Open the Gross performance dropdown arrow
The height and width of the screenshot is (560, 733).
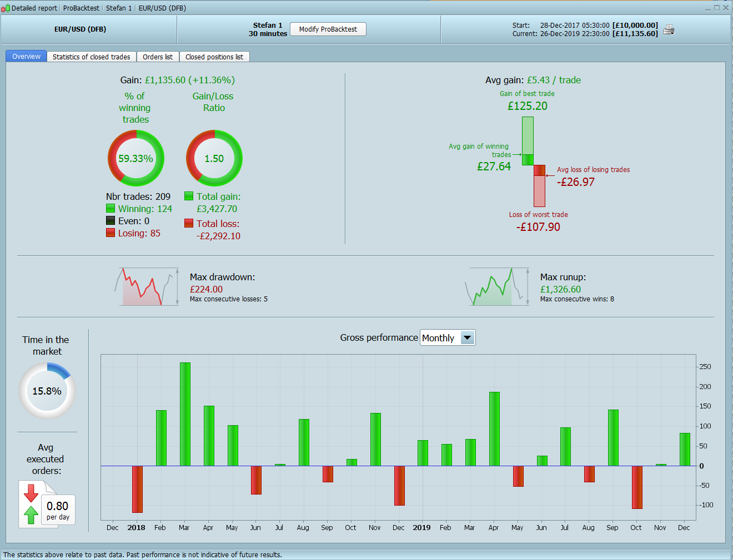coord(468,337)
